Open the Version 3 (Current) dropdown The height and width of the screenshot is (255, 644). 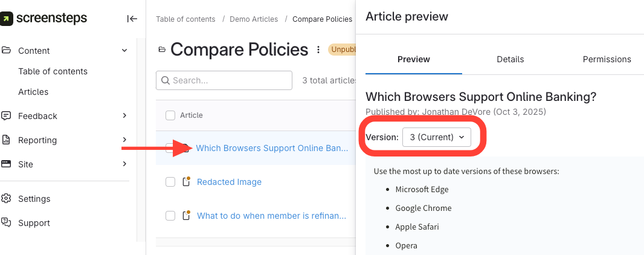[437, 137]
